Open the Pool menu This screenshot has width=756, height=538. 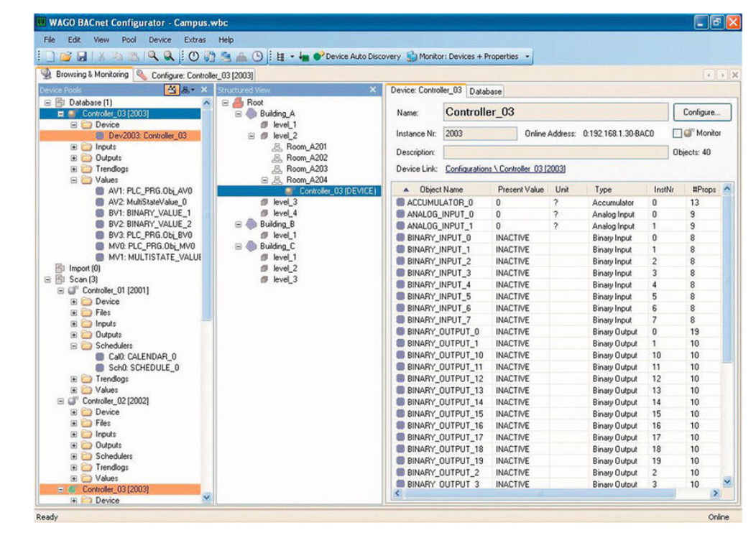coord(129,40)
